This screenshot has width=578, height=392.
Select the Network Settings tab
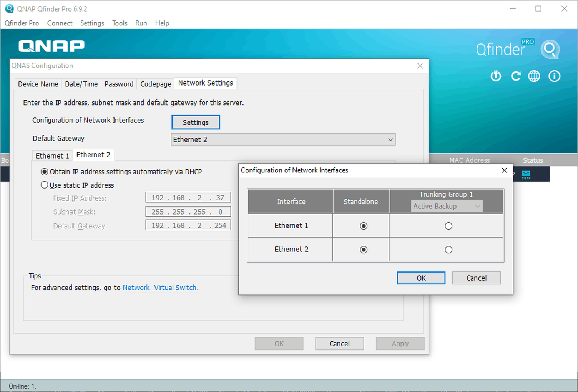206,83
